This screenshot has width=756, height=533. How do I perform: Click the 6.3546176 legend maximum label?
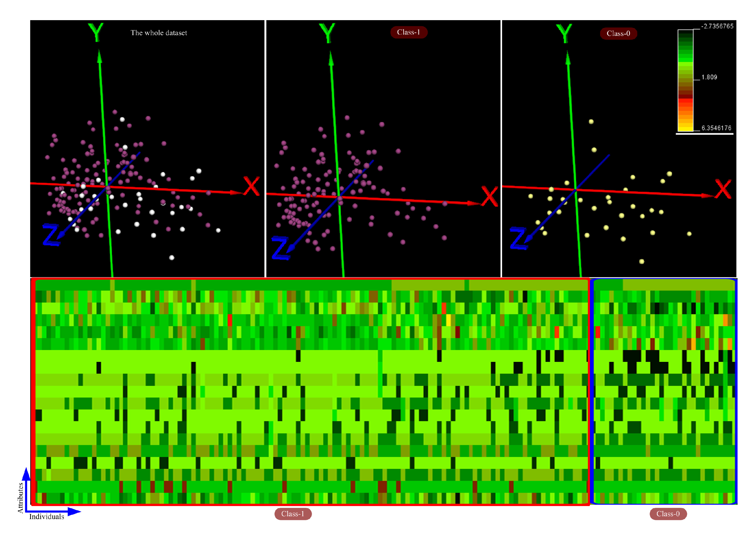(716, 128)
